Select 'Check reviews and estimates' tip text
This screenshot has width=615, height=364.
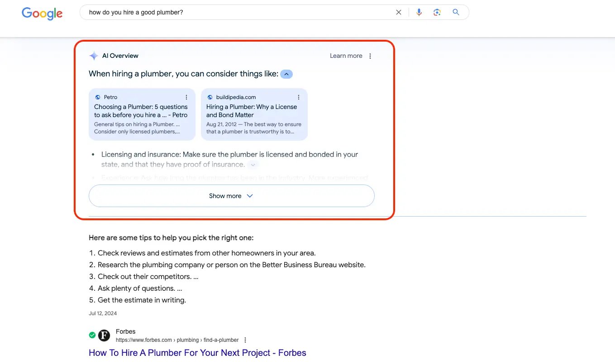pyautogui.click(x=207, y=253)
